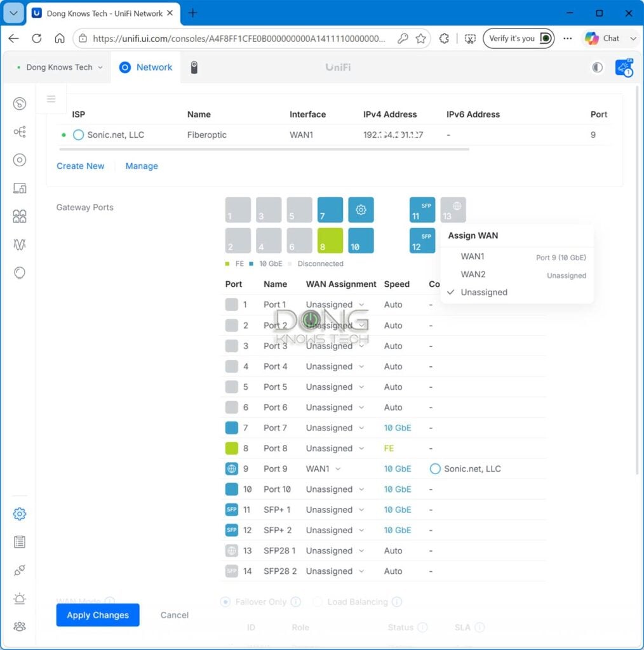Open the Radios waveform sidebar icon
644x650 pixels.
tap(20, 244)
